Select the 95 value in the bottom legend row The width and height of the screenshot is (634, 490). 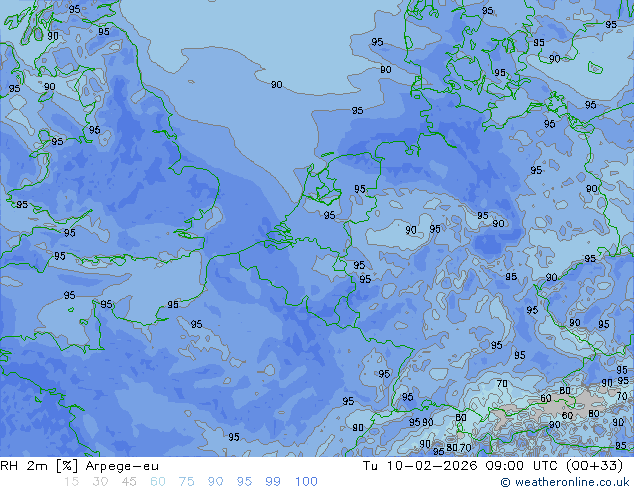[x=244, y=482]
